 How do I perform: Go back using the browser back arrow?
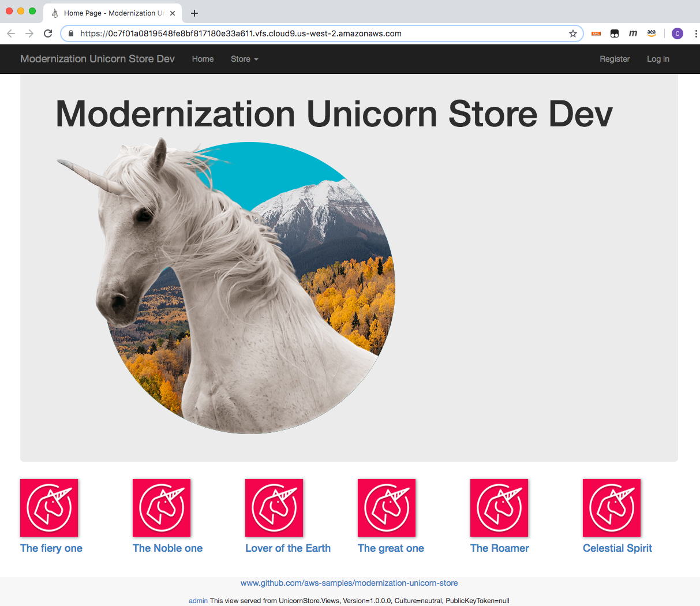(11, 33)
